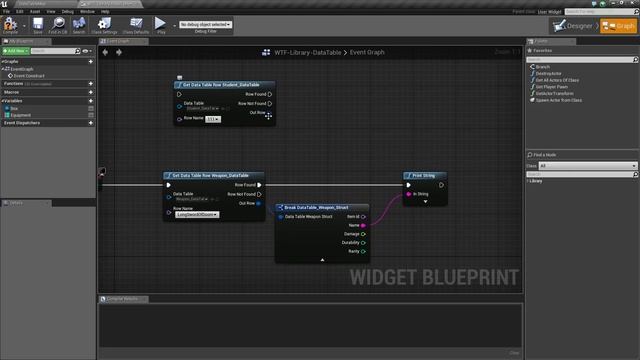The height and width of the screenshot is (360, 640).
Task: Open Class Defaults from the toolbar
Action: point(136,24)
